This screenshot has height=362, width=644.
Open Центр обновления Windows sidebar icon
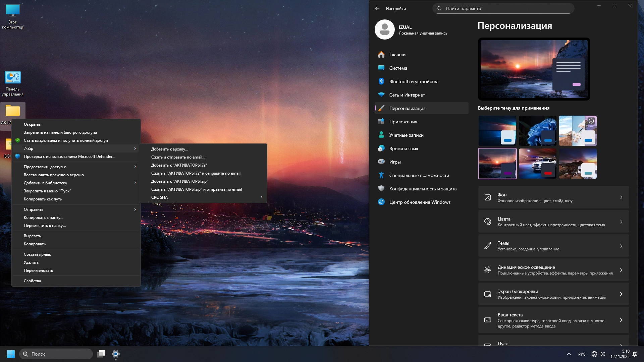point(381,202)
